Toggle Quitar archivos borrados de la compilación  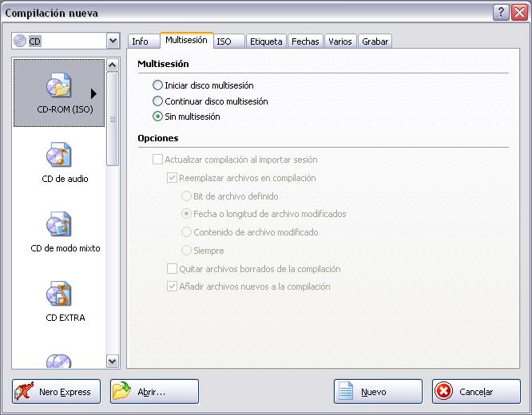pos(172,268)
